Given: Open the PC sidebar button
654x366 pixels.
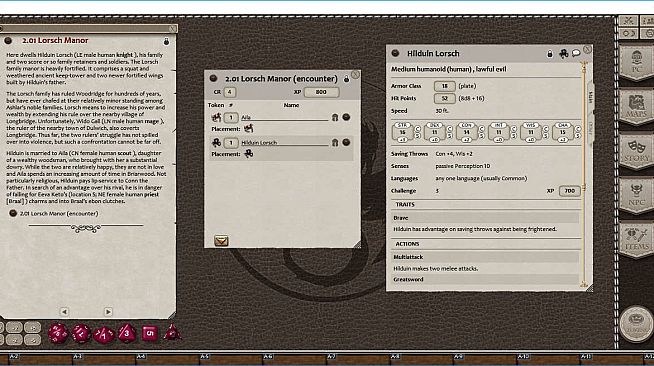Looking at the screenshot, I should (636, 63).
